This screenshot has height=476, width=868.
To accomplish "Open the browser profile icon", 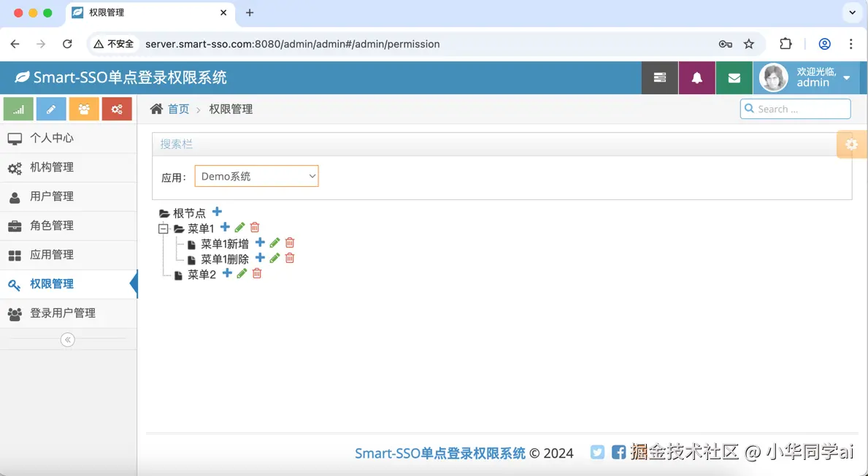I will [x=824, y=44].
